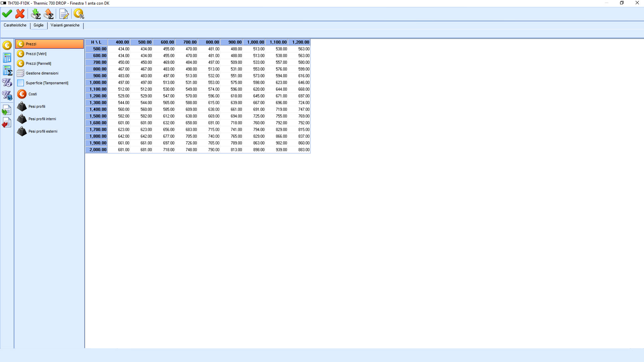This screenshot has height=362, width=644.
Task: Click the document with pencil edit icon
Action: coord(64,14)
